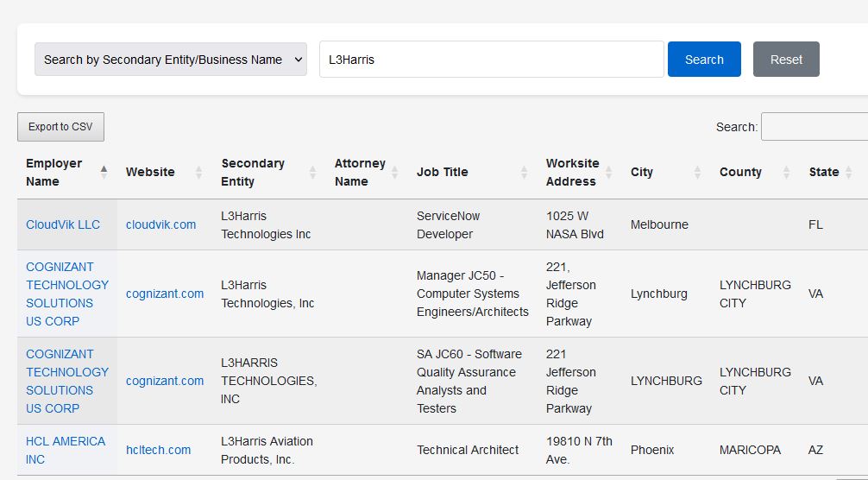Sort by City column
The height and width of the screenshot is (480, 868).
tap(666, 172)
